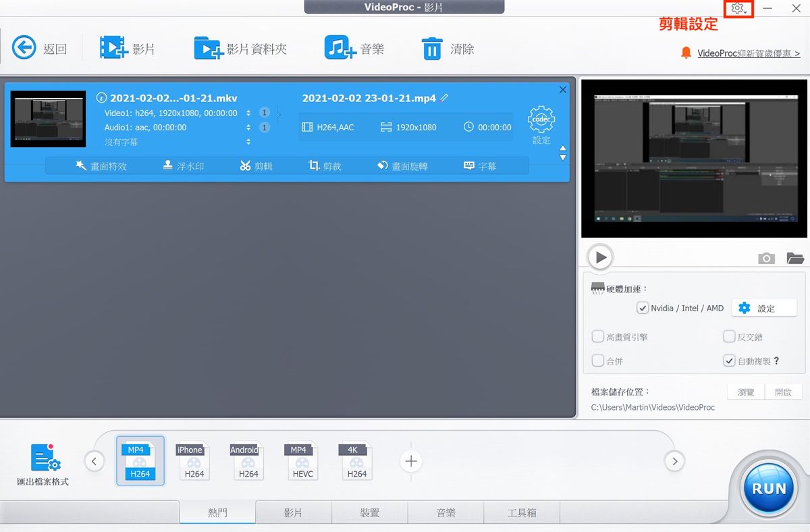Click the output resolution 1920x1080

point(409,127)
